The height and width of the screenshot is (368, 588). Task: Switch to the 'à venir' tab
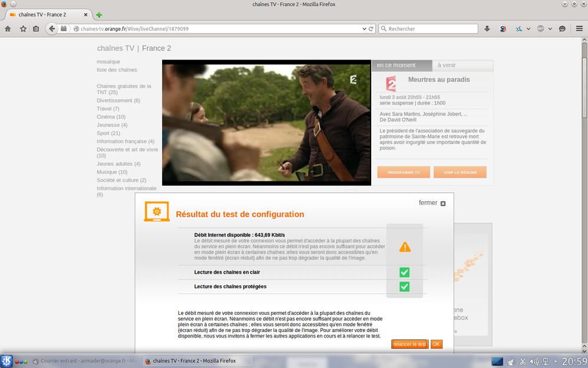pyautogui.click(x=463, y=65)
